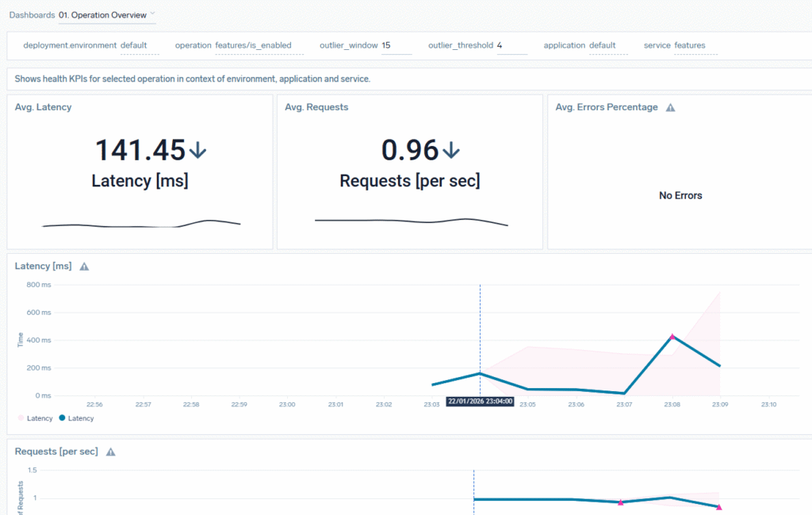
Task: Focus the outlier_threshold input showing 4
Action: coord(511,46)
